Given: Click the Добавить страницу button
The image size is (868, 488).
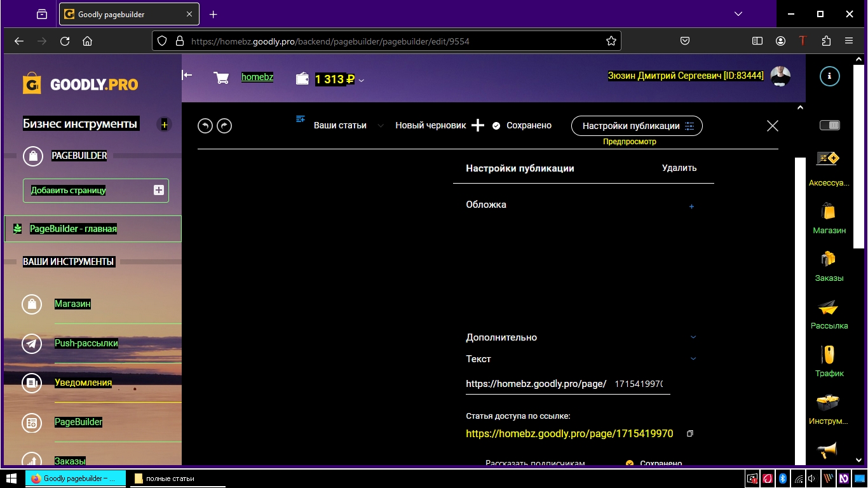Looking at the screenshot, I should [x=96, y=191].
